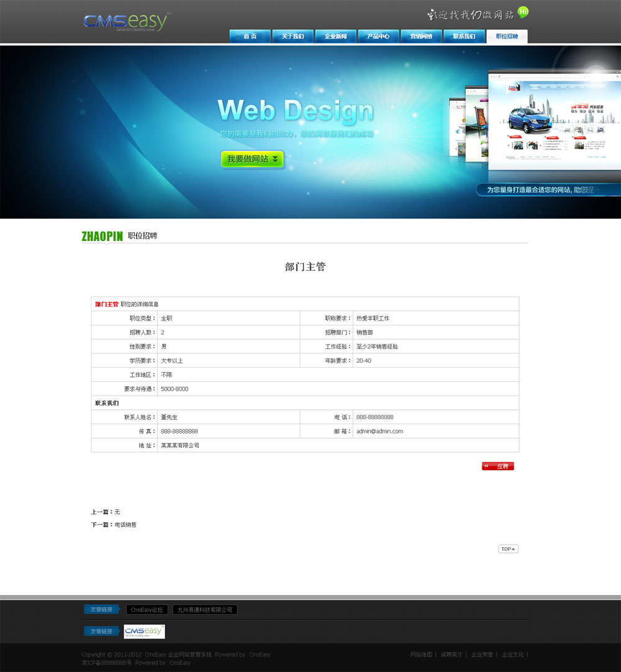Image resolution: width=621 pixels, height=672 pixels.
Task: Switch to the 营销网络 tab
Action: (x=421, y=37)
